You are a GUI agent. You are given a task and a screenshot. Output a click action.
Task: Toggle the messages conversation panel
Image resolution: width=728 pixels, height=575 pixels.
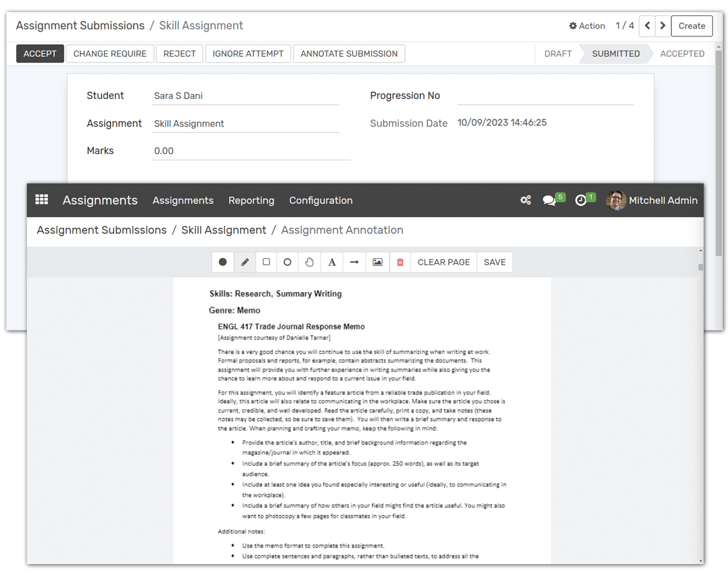coord(549,200)
